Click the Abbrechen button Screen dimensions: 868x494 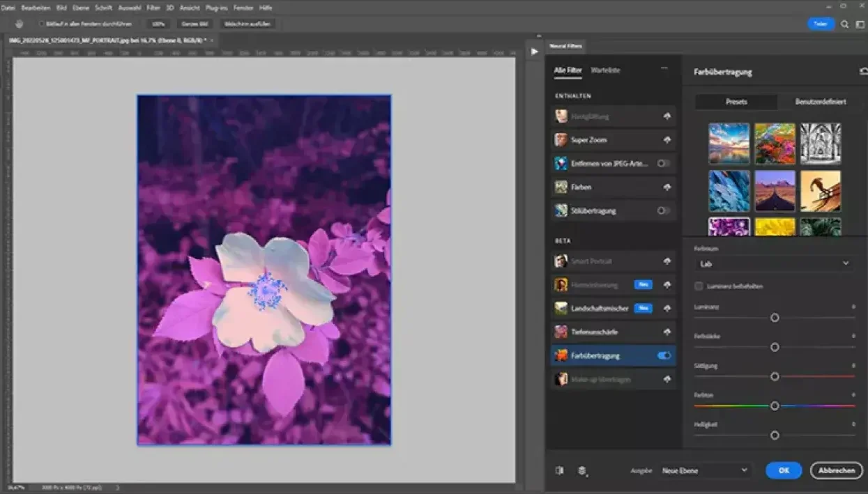click(836, 471)
